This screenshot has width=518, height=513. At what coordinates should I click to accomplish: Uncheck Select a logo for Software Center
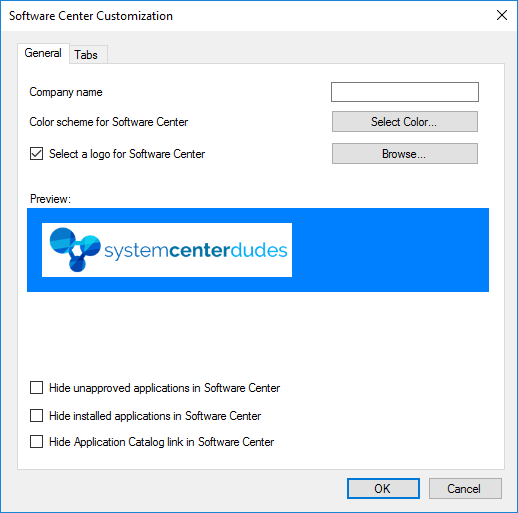[36, 154]
